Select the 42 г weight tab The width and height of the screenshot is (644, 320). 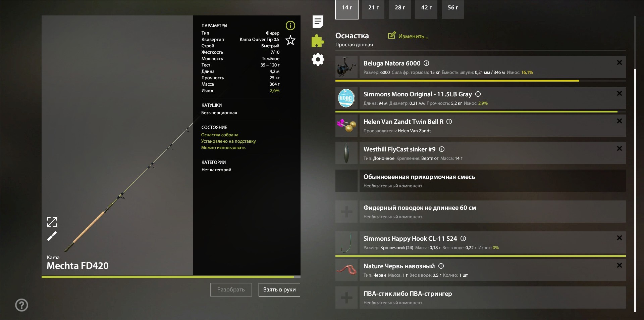[426, 9]
